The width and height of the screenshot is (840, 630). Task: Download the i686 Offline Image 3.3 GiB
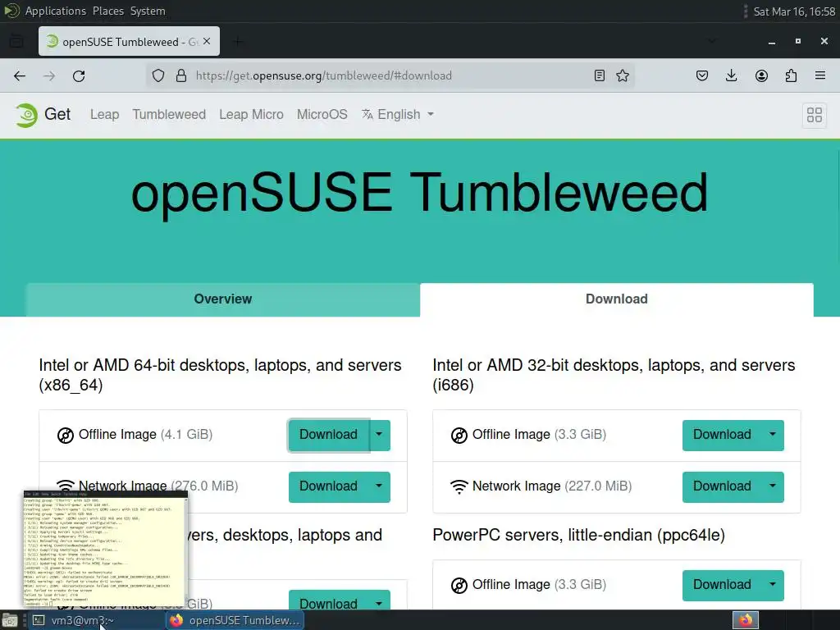tap(722, 435)
